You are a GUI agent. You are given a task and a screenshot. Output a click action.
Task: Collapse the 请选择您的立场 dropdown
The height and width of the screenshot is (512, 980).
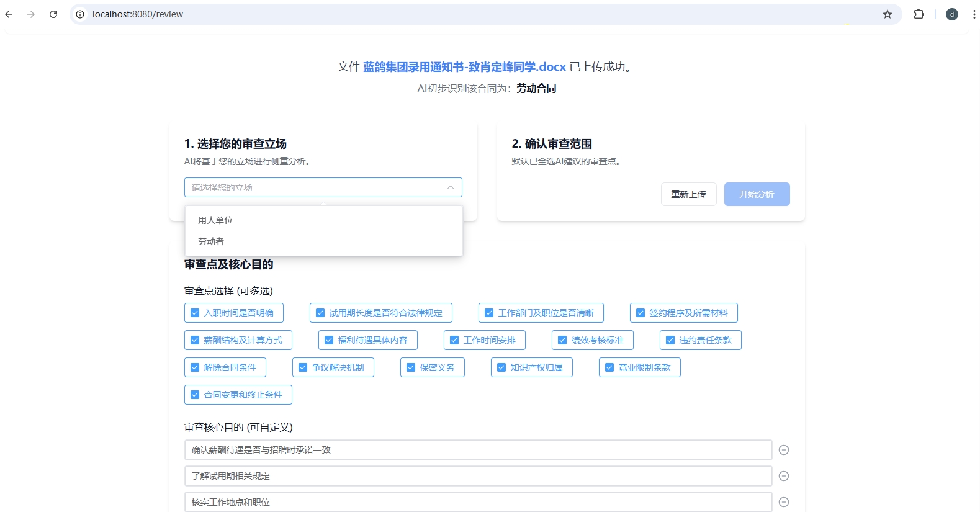pyautogui.click(x=323, y=187)
